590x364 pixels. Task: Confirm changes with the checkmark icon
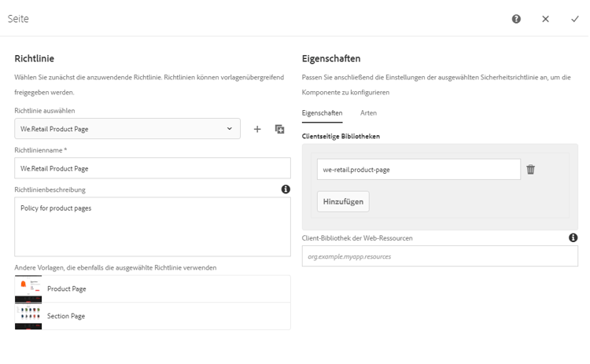pyautogui.click(x=575, y=19)
